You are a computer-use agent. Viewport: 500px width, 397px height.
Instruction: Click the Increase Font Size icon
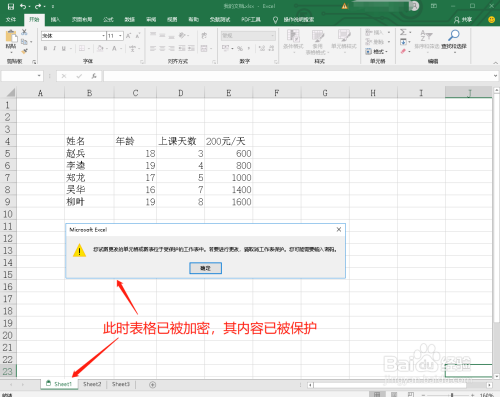[129, 36]
